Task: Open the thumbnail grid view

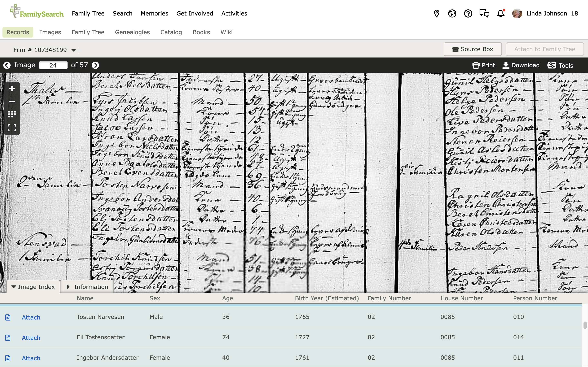Action: click(12, 114)
